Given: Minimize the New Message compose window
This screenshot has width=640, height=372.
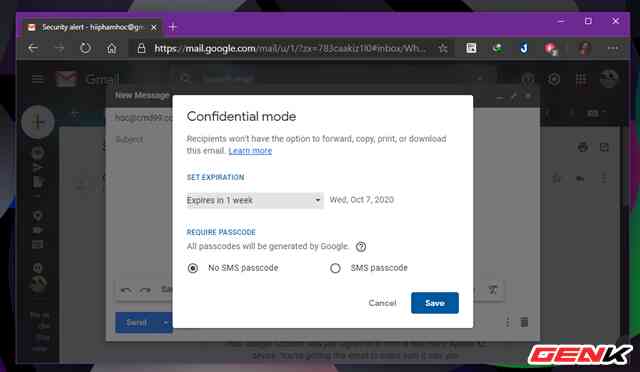Looking at the screenshot, I should click(500, 97).
